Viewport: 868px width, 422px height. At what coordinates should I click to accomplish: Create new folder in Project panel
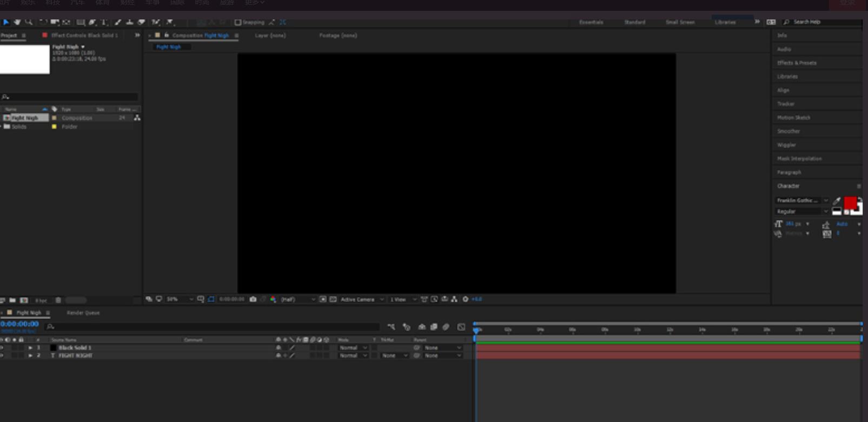tap(12, 300)
